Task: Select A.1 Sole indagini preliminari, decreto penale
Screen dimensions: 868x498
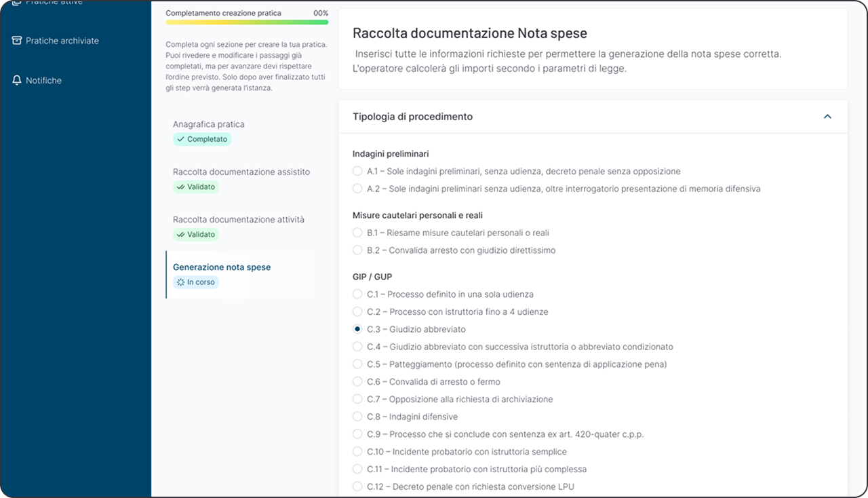Action: pyautogui.click(x=357, y=171)
